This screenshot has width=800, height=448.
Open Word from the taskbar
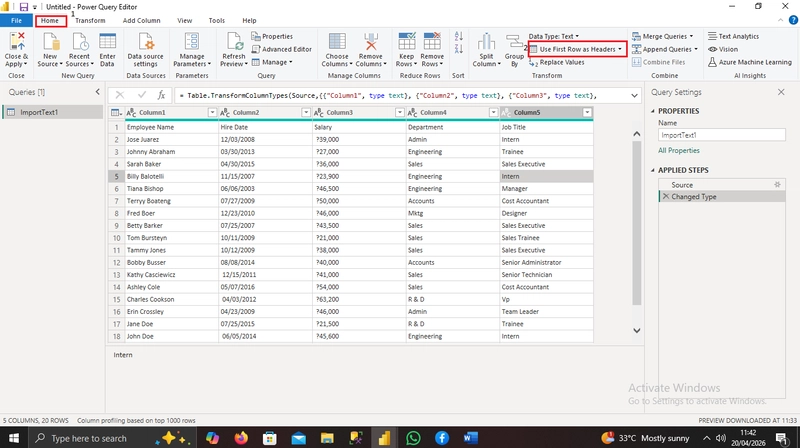470,438
